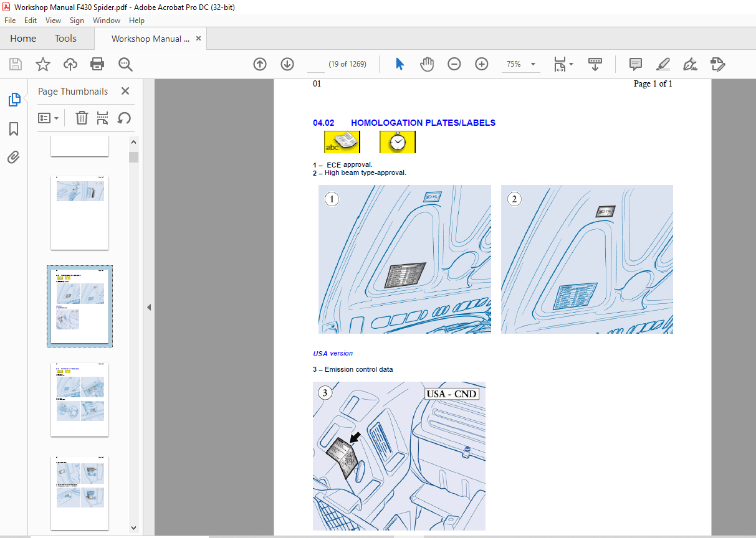Switch to the Tools tab
The height and width of the screenshot is (538, 756).
pos(65,39)
